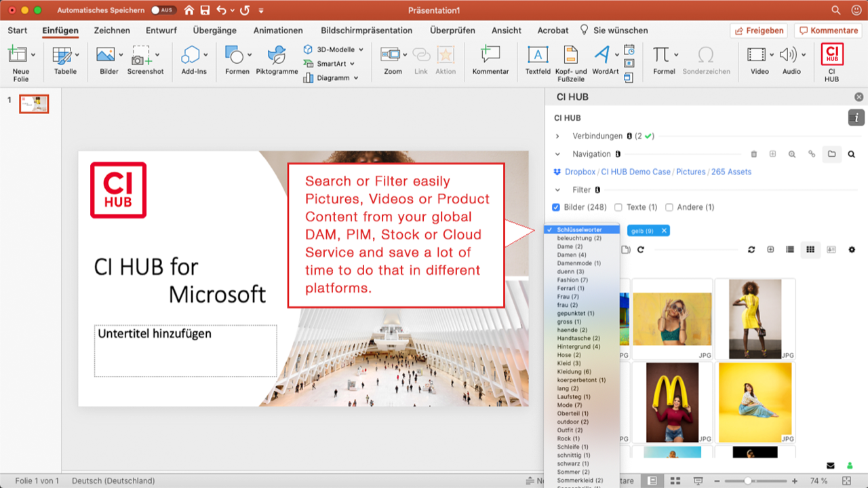The height and width of the screenshot is (488, 868).
Task: Click the Freigeben button
Action: (x=759, y=31)
